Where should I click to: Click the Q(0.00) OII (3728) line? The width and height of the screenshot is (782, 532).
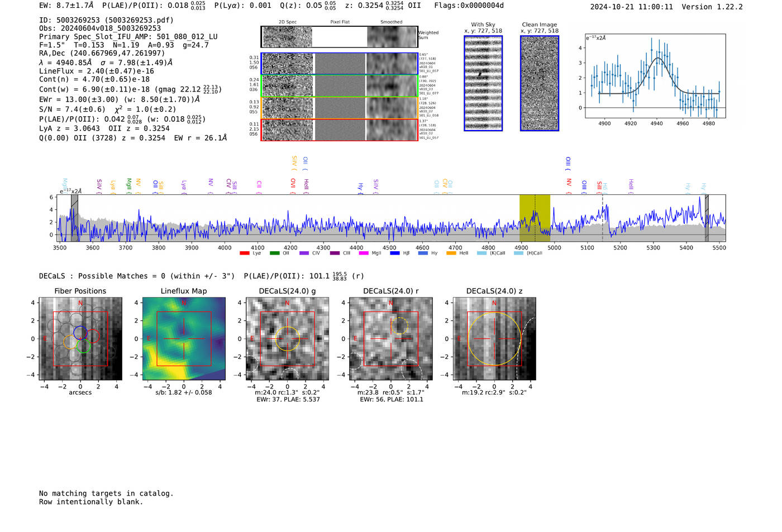point(133,138)
